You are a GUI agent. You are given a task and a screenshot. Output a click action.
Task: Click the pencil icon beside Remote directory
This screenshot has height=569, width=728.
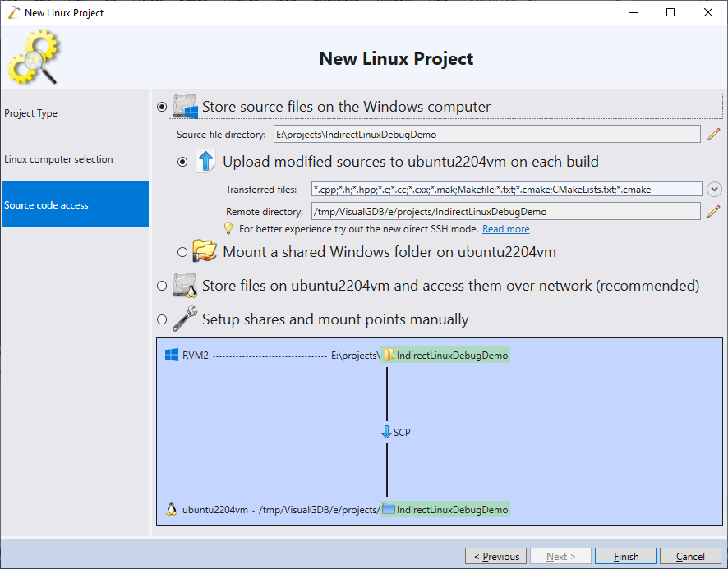click(713, 211)
